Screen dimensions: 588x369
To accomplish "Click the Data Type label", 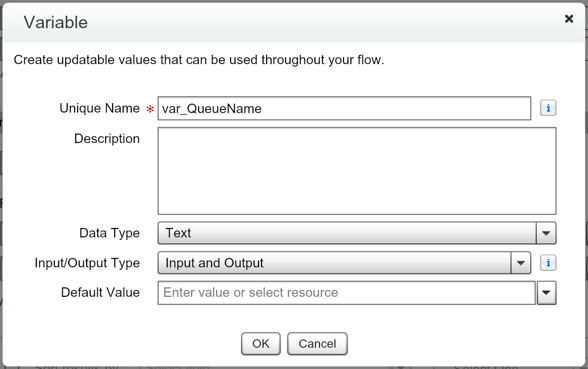I will (x=110, y=233).
